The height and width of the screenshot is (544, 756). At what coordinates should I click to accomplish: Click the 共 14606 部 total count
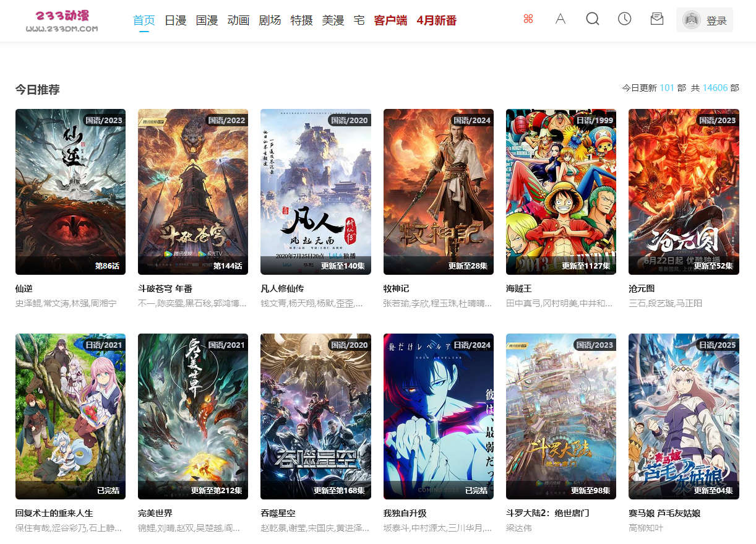[715, 88]
